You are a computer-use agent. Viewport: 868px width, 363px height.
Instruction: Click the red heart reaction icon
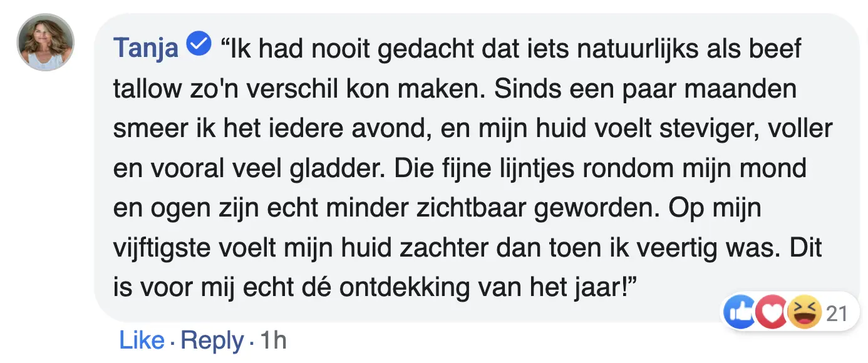point(772,313)
